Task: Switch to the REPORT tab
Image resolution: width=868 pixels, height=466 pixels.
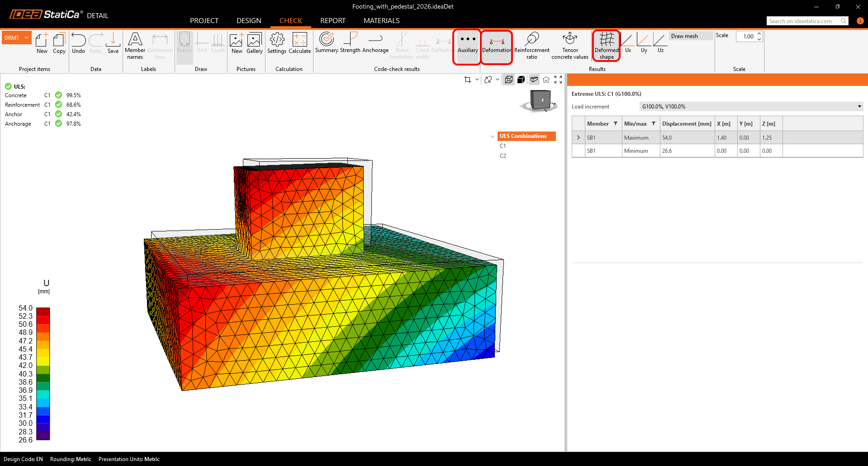Action: click(332, 21)
